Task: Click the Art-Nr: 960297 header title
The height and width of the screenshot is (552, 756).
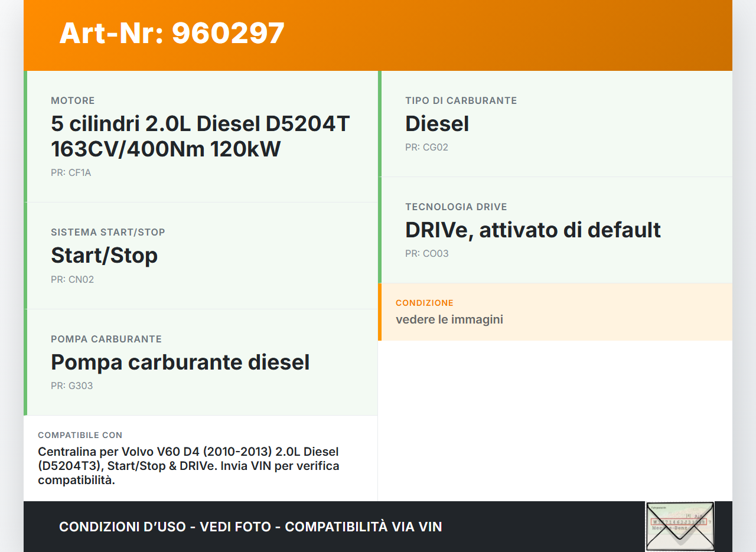Action: (x=172, y=33)
